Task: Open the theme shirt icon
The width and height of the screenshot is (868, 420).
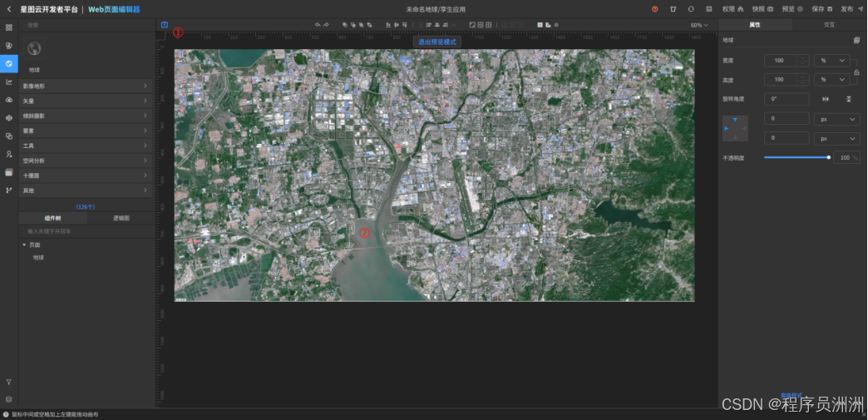Action: [673, 9]
